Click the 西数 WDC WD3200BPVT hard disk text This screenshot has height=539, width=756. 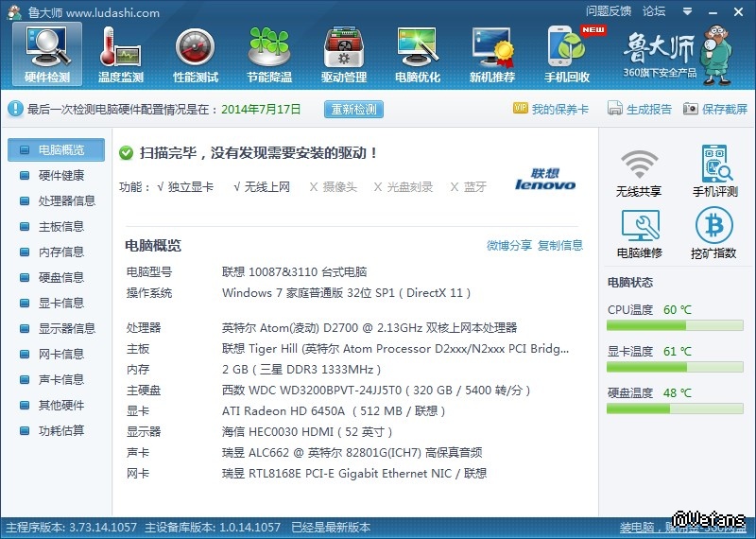[376, 391]
